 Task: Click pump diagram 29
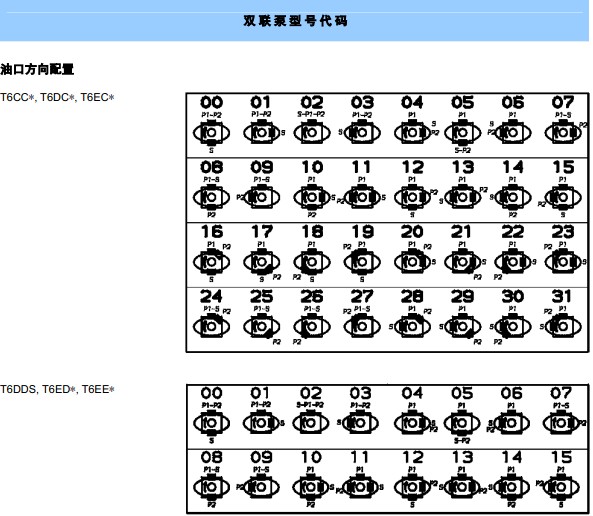click(462, 326)
